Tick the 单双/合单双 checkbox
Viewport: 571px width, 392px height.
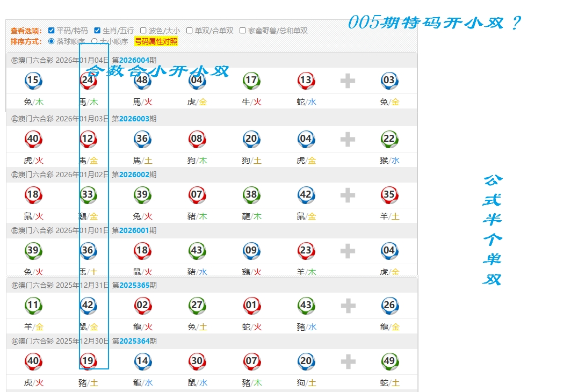tap(190, 31)
